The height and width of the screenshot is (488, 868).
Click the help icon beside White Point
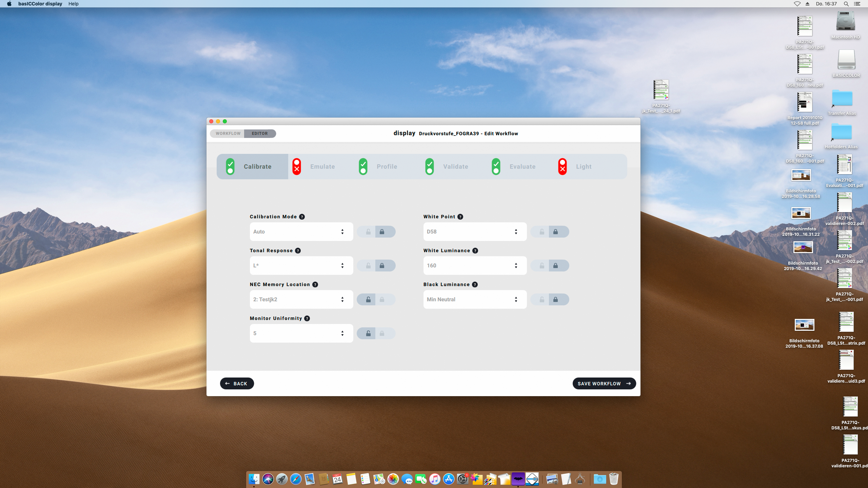pos(460,217)
